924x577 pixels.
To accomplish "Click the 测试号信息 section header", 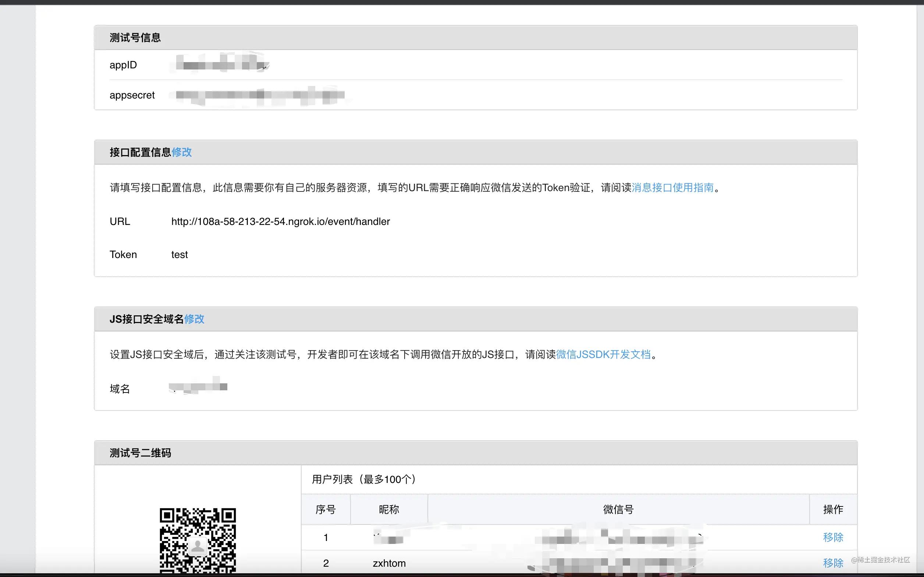I will click(x=135, y=37).
